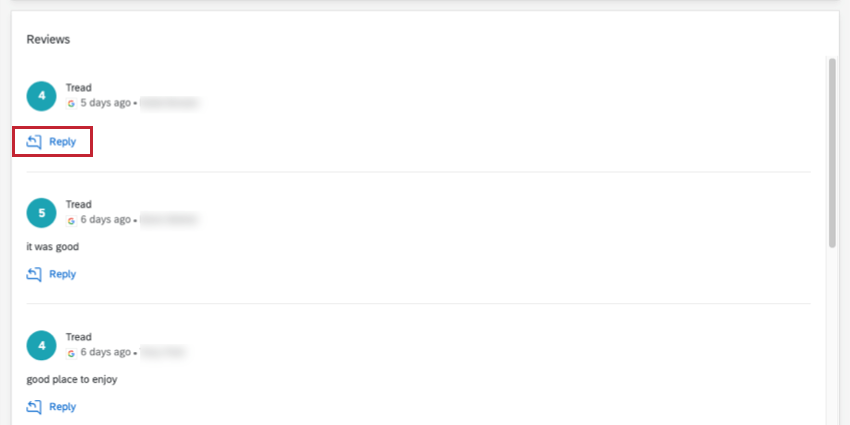
Task: Click the "it was good" review text
Action: tap(53, 247)
